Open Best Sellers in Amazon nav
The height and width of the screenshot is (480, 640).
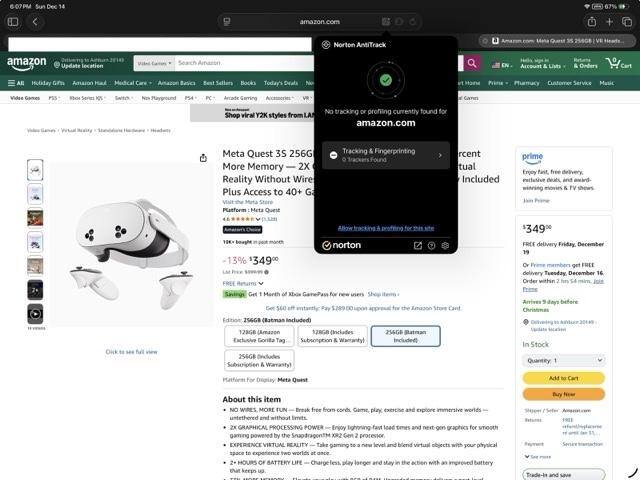click(218, 83)
